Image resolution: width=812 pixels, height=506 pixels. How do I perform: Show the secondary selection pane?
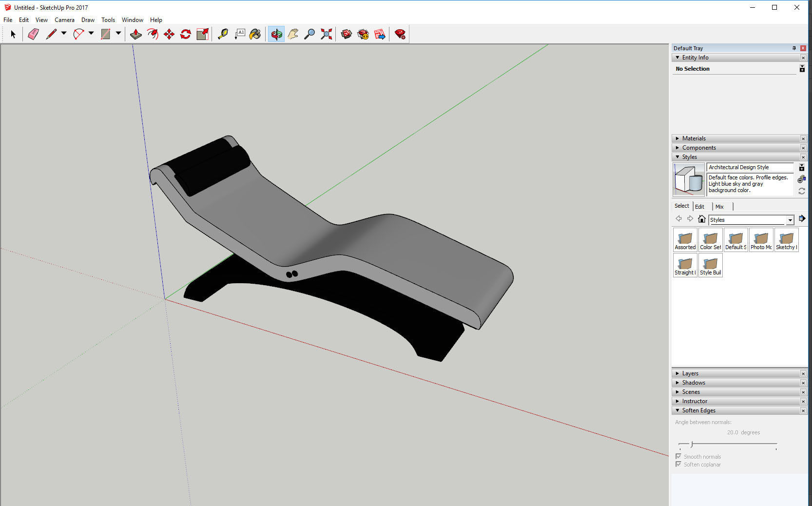click(802, 167)
